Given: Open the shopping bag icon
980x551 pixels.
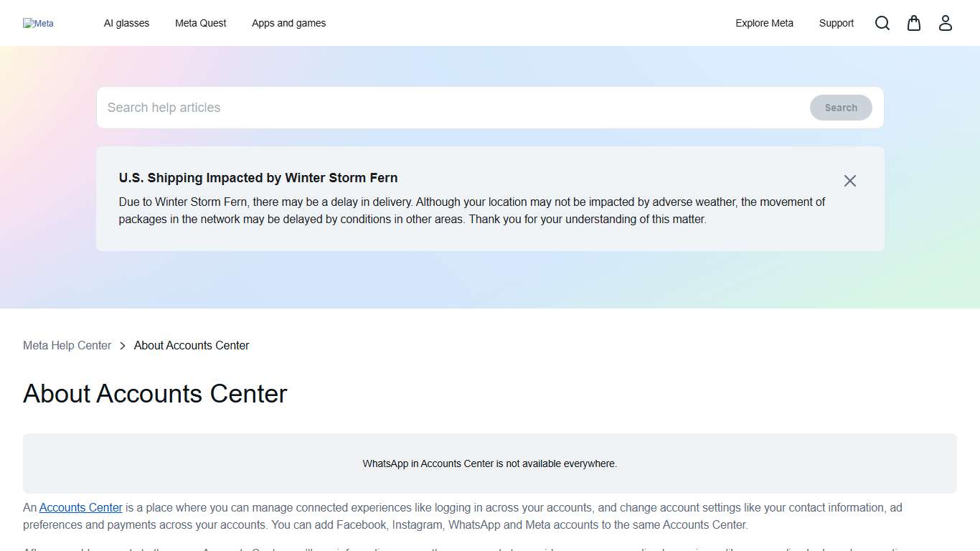Looking at the screenshot, I should click(x=913, y=23).
